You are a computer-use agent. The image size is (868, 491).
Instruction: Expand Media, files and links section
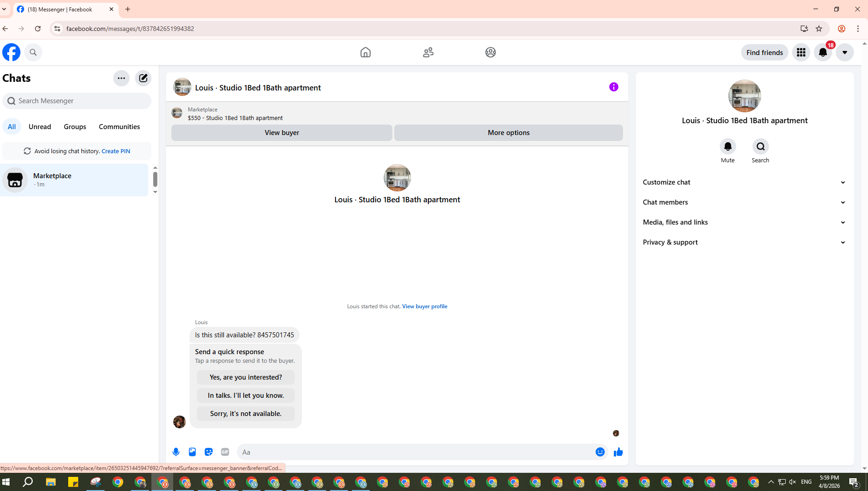pyautogui.click(x=745, y=222)
